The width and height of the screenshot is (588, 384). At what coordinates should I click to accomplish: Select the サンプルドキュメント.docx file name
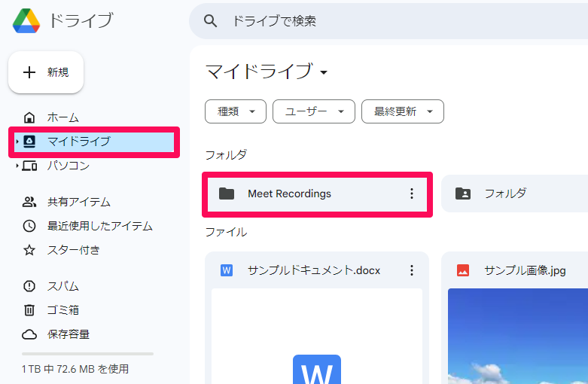point(314,270)
